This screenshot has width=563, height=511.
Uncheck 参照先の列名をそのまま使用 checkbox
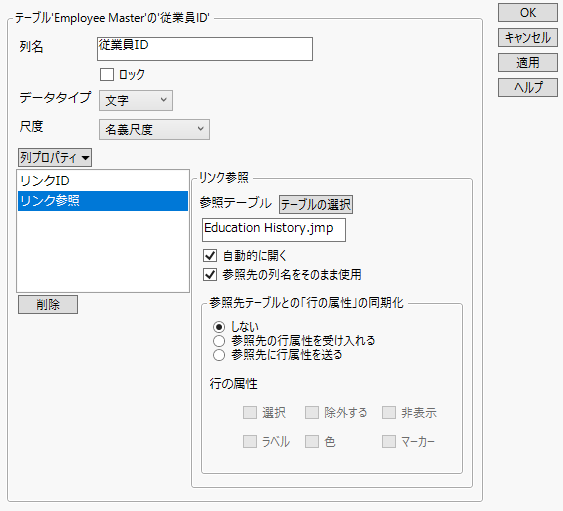(x=210, y=275)
